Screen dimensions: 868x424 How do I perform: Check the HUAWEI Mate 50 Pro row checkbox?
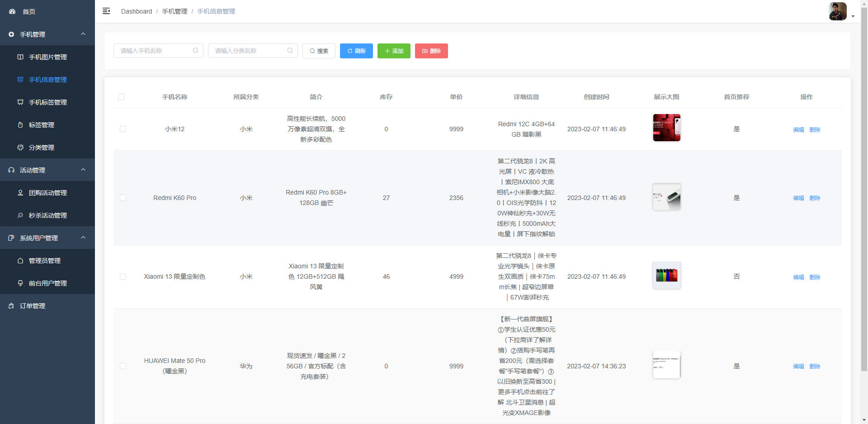(x=123, y=366)
